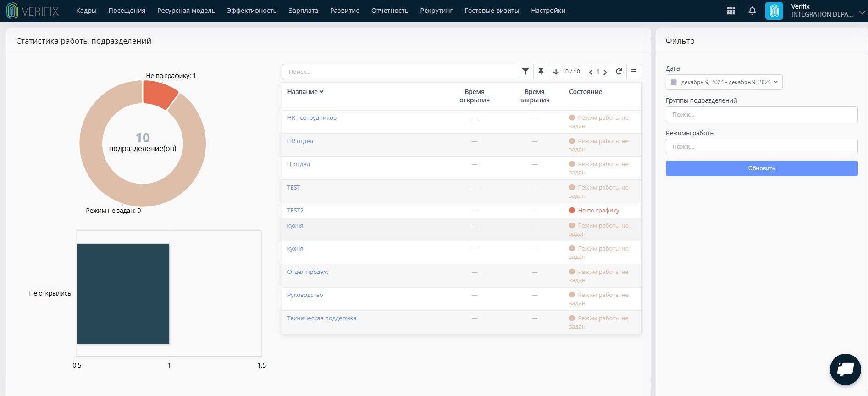Refresh the table with reload icon
Image resolution: width=868 pixels, height=396 pixels.
(619, 72)
